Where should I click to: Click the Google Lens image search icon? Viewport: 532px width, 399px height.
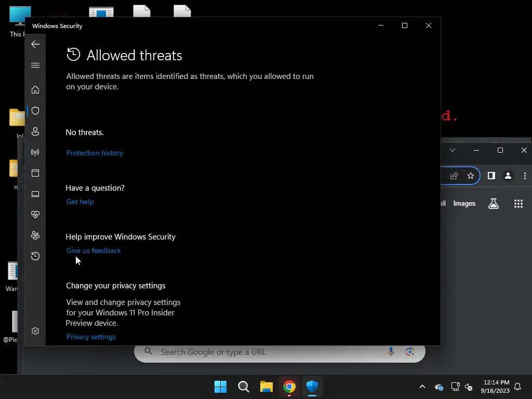point(410,352)
